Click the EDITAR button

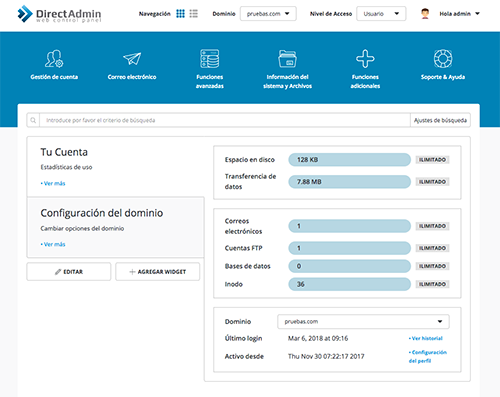(x=69, y=272)
